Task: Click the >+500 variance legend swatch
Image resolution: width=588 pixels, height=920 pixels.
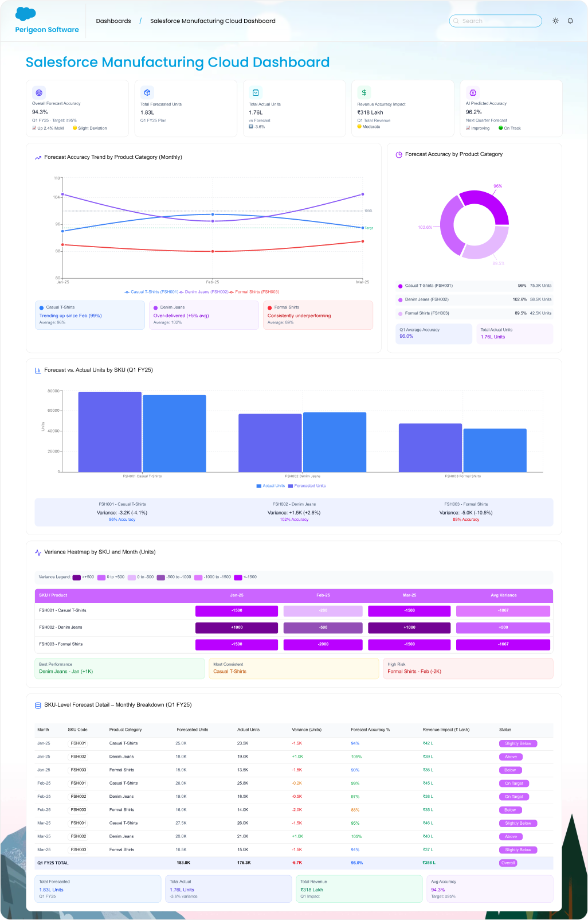Action: pos(77,578)
